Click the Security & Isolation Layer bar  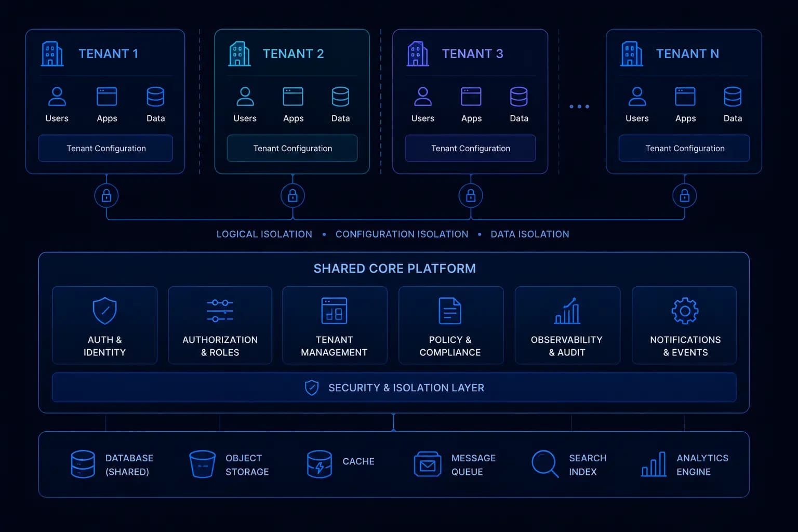click(394, 388)
